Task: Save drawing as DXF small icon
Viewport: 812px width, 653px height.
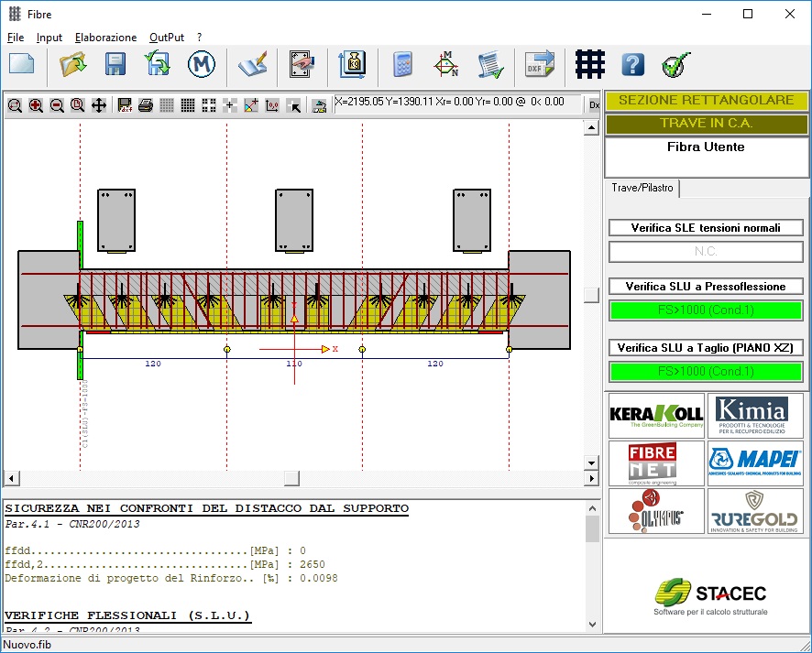Action: tap(125, 105)
